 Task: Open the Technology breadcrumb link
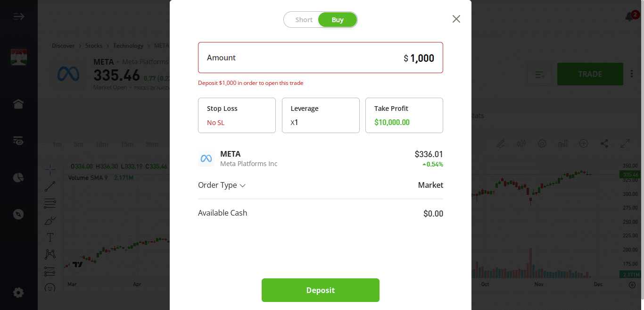[x=128, y=45]
